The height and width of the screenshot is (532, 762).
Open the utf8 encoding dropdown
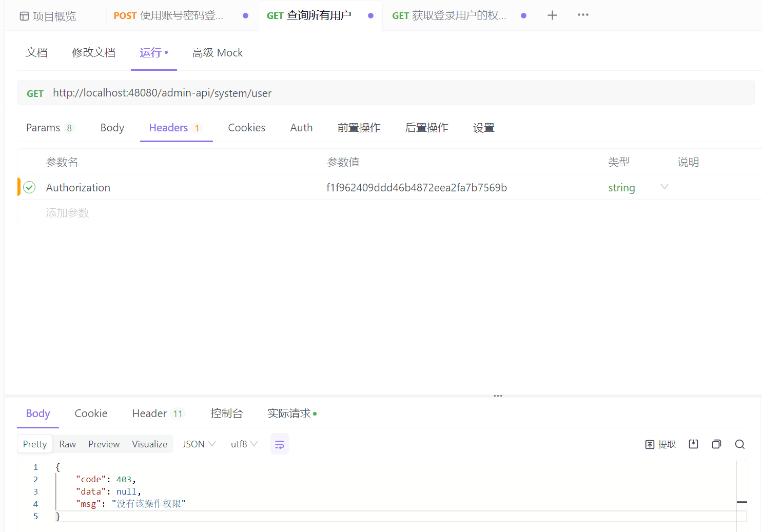pos(244,444)
